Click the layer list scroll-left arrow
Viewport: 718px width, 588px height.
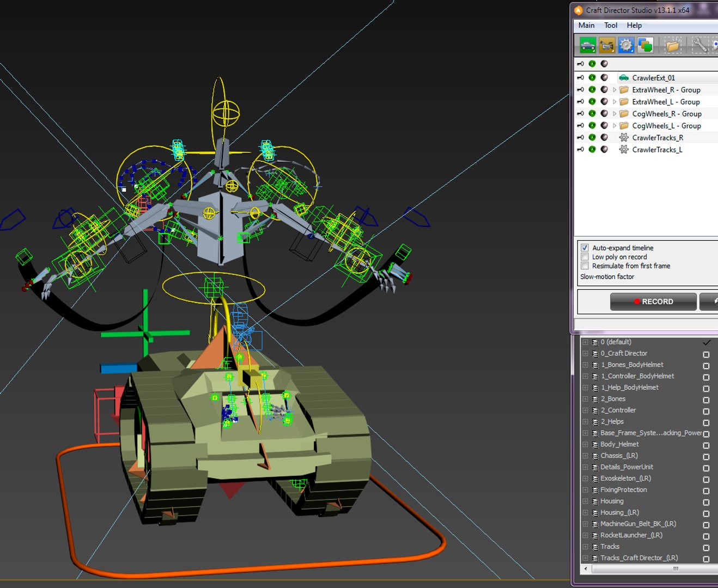pyautogui.click(x=586, y=569)
